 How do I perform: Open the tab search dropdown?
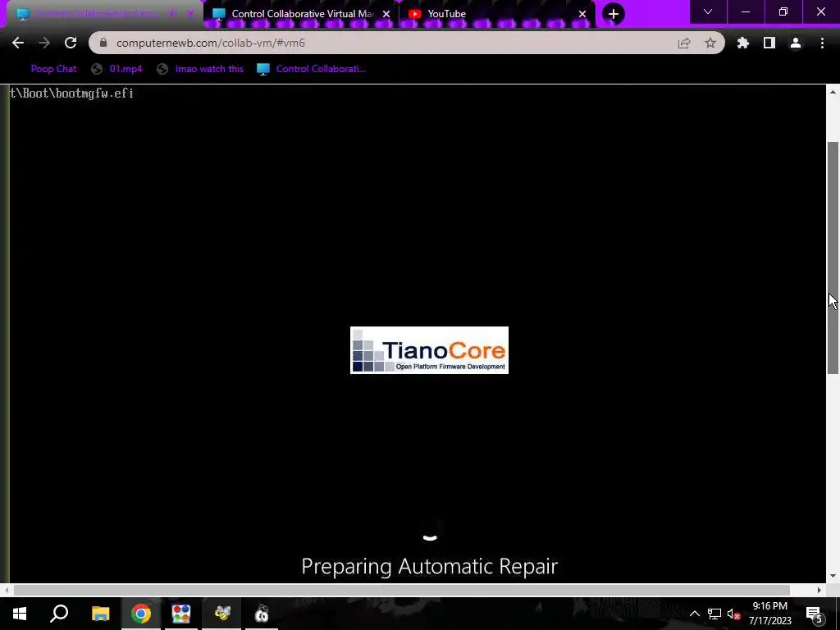coord(708,11)
